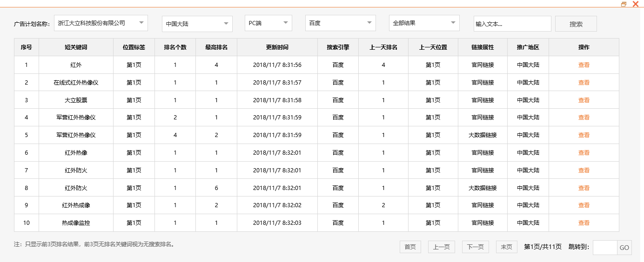Select keyword cell 大立股票
Viewport: 644px width, 262px height.
click(76, 100)
